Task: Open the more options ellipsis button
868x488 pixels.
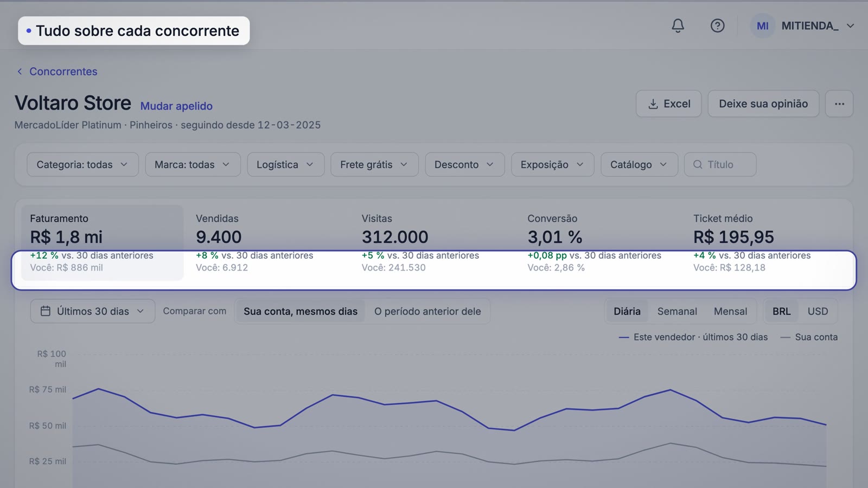Action: point(839,104)
